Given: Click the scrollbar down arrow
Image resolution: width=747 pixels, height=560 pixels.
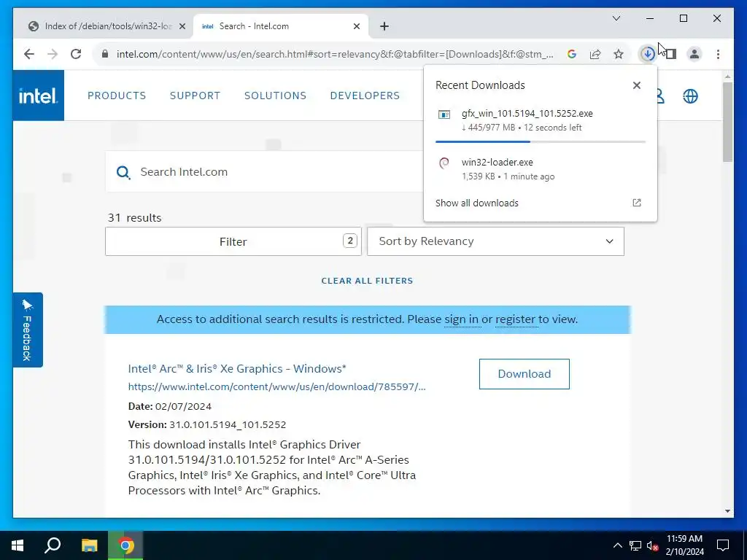Looking at the screenshot, I should point(727,511).
